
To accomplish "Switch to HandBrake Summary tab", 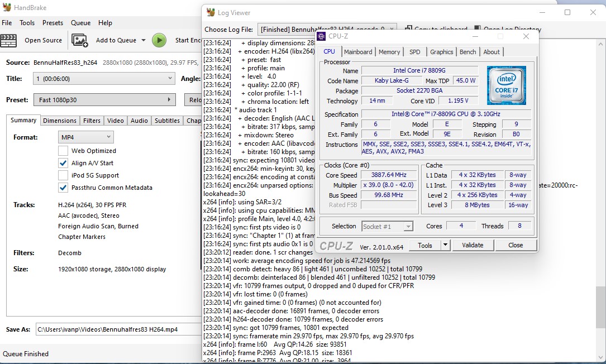I will click(x=23, y=120).
